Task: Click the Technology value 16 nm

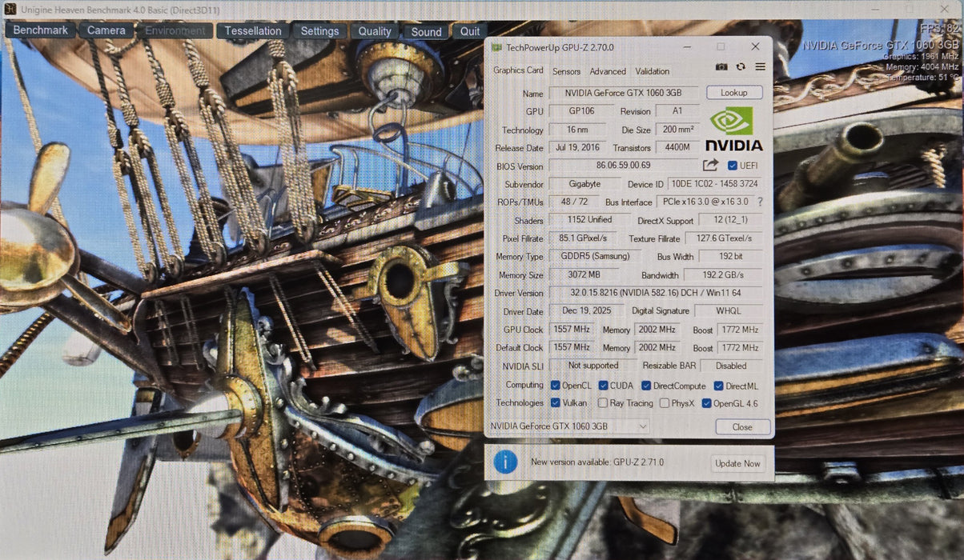Action: click(576, 130)
